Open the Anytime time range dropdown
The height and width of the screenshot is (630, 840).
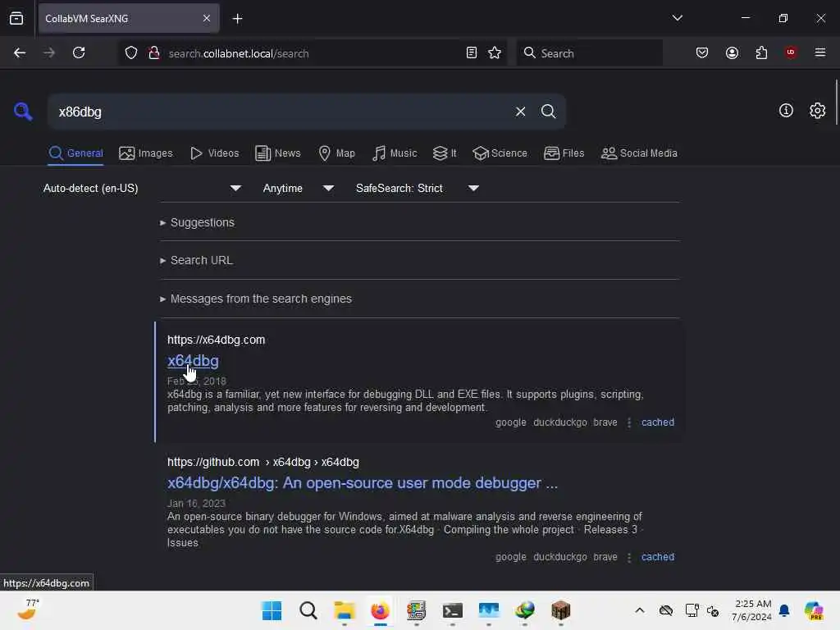(x=299, y=189)
